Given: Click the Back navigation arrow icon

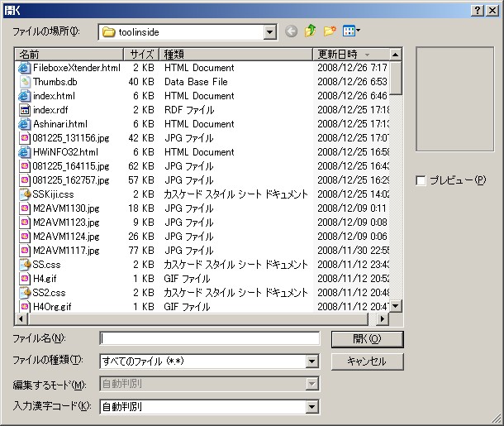Looking at the screenshot, I should tap(291, 31).
